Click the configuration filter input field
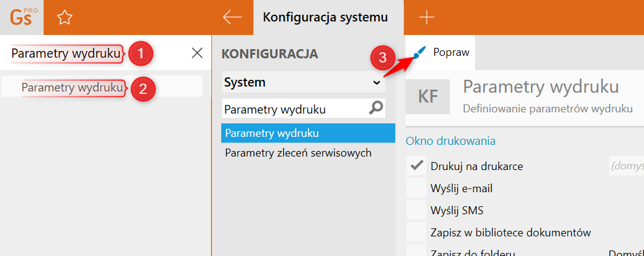644x256 pixels. pos(294,109)
